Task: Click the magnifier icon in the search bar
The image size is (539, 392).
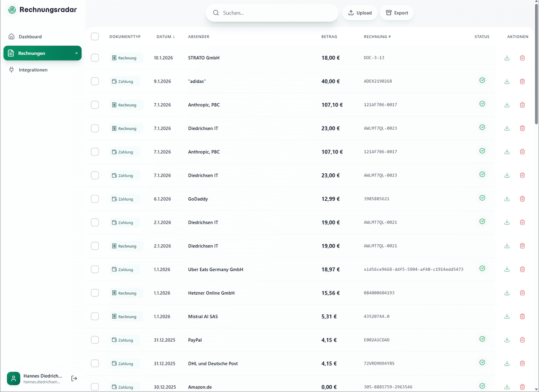Action: click(215, 13)
